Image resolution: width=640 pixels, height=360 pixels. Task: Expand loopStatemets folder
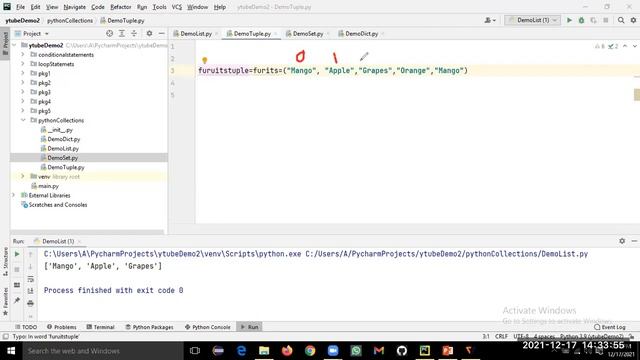pyautogui.click(x=23, y=64)
